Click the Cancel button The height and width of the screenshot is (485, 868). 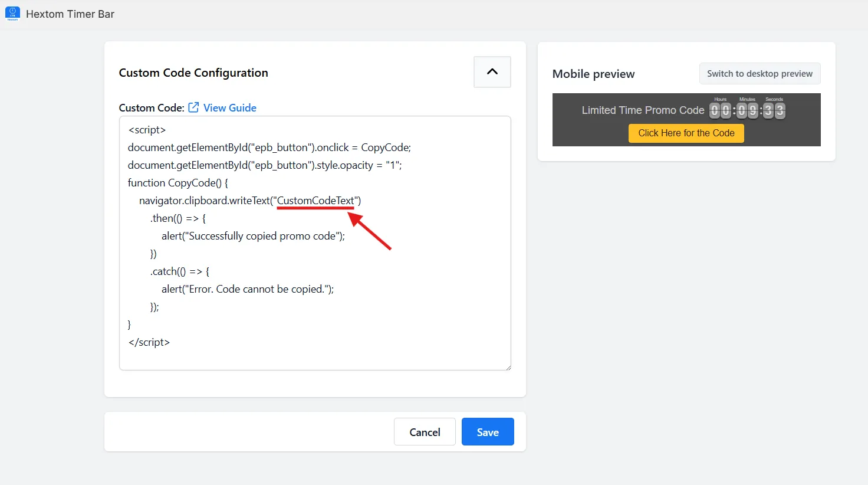click(425, 432)
